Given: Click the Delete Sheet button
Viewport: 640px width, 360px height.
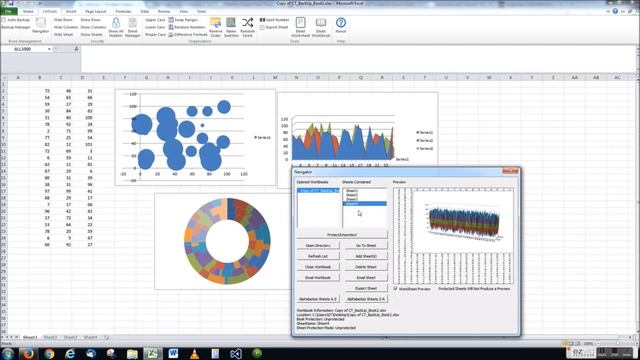Looking at the screenshot, I should coord(366,267).
